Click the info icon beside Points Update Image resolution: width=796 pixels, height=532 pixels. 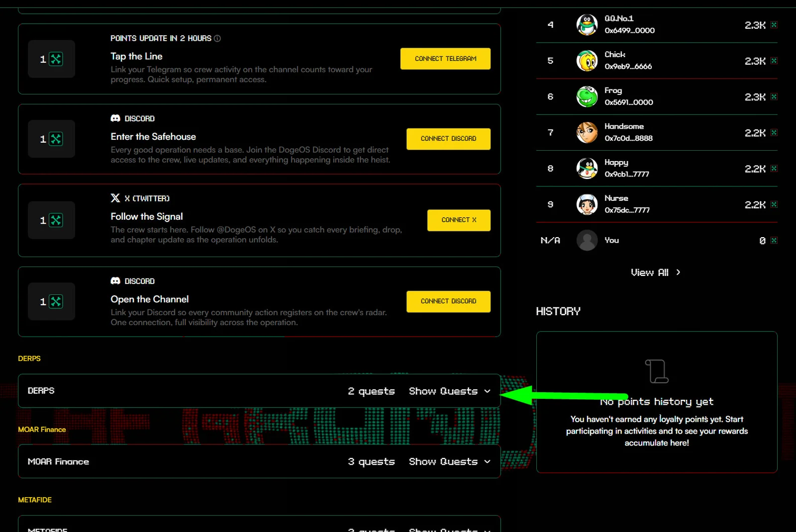[x=217, y=38]
